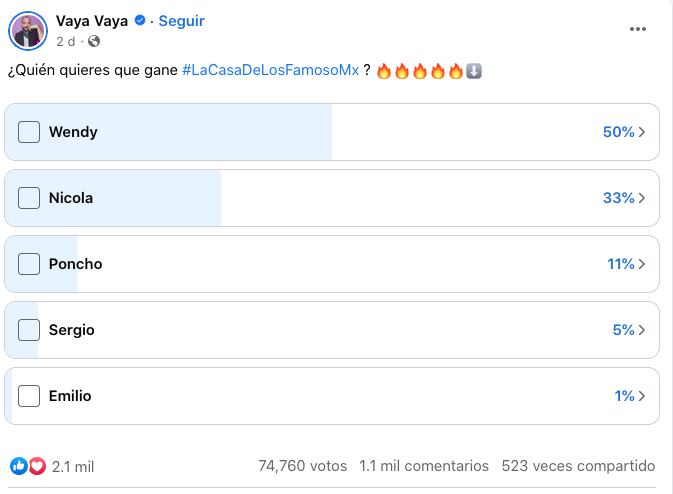Check the Nicola poll option
Viewport: 673px width, 494px height.
tap(29, 198)
